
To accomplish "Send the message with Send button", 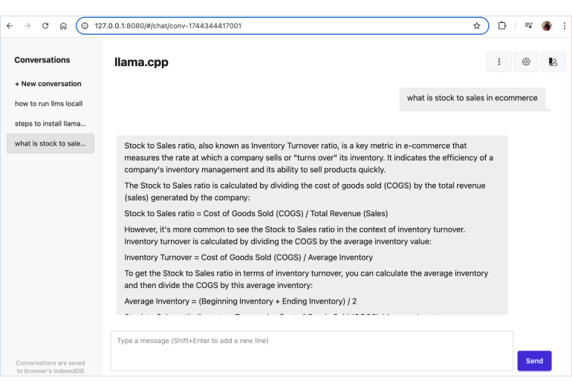I will tap(534, 361).
